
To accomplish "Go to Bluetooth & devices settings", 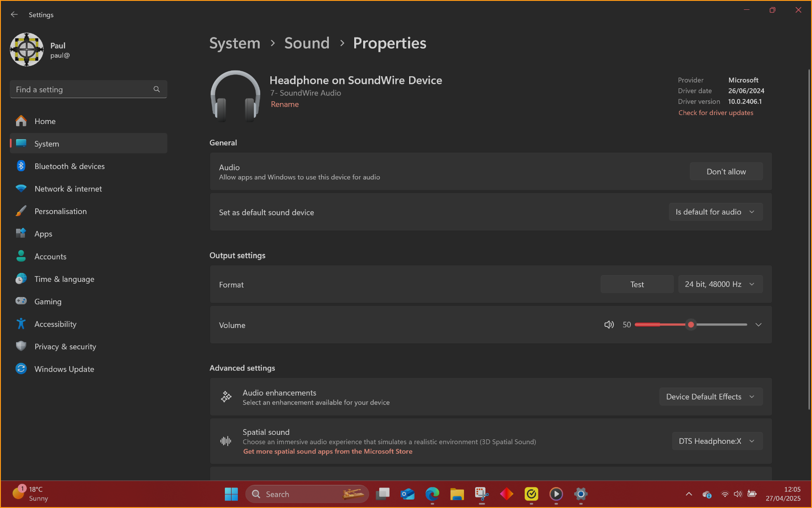I will point(88,166).
